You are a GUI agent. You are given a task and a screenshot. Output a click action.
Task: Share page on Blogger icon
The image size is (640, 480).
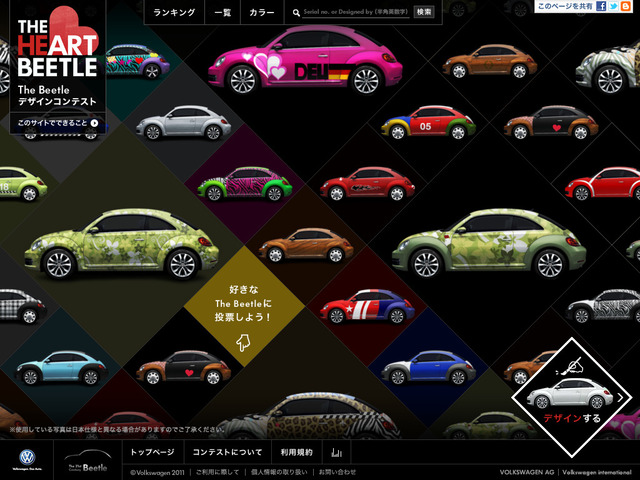click(x=626, y=6)
